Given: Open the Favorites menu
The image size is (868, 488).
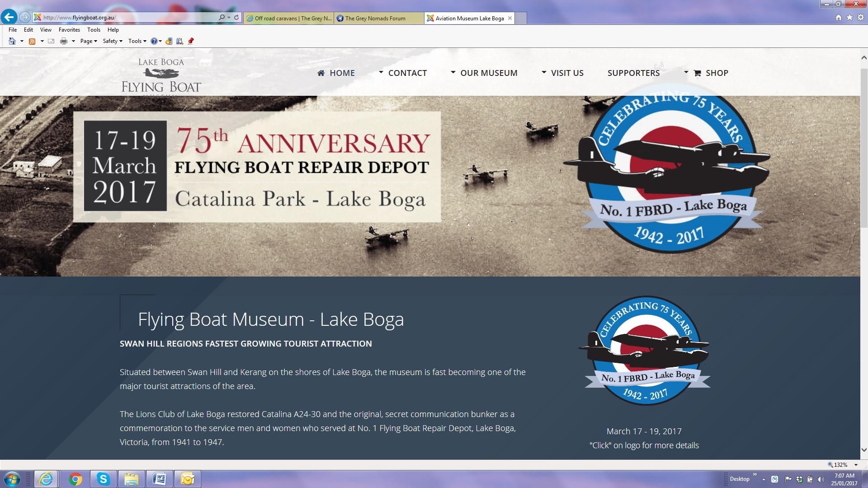Looking at the screenshot, I should [x=69, y=30].
